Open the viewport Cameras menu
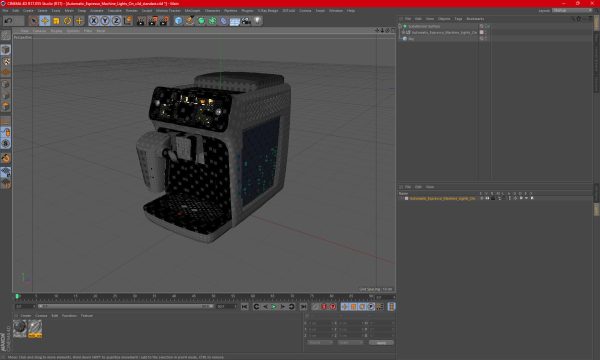This screenshot has height=360, width=600. click(39, 31)
